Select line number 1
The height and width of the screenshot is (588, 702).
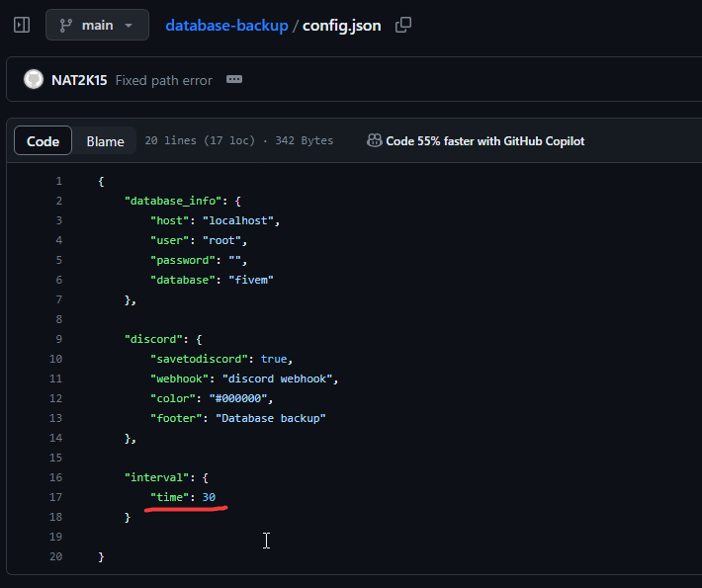pyautogui.click(x=59, y=181)
